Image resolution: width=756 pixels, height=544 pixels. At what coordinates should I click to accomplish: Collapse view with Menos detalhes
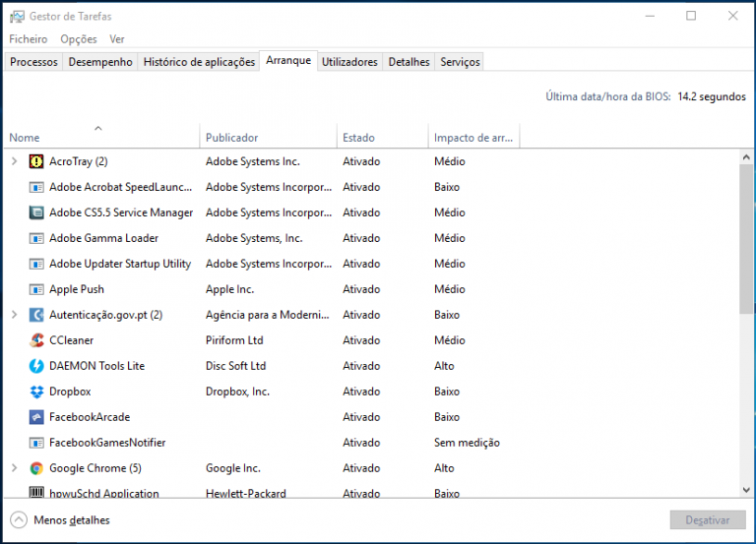(60, 520)
